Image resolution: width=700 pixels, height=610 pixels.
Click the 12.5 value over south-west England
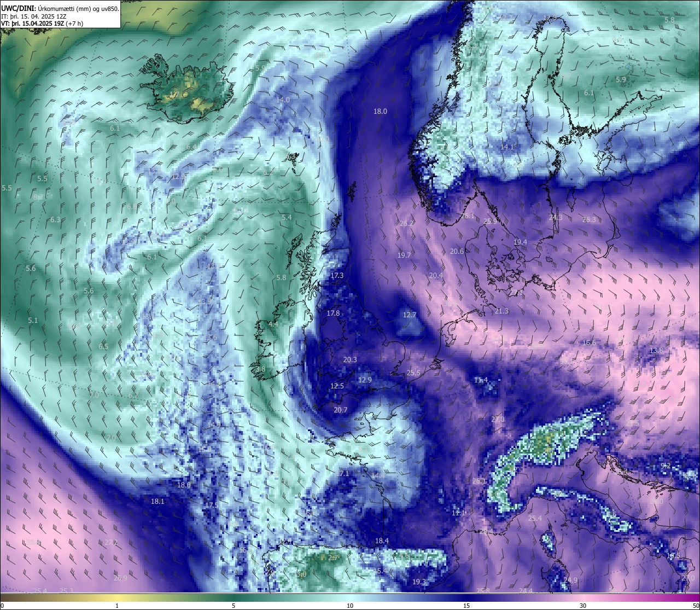click(337, 386)
